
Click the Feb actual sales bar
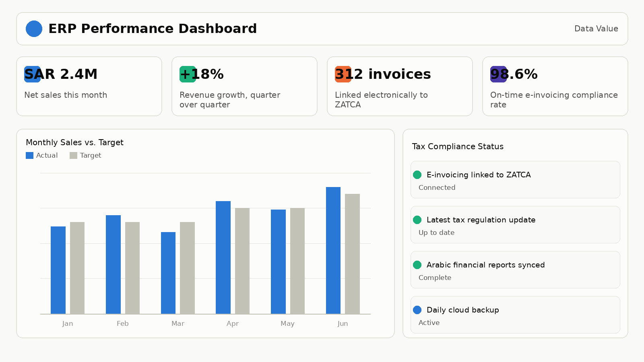click(x=113, y=265)
